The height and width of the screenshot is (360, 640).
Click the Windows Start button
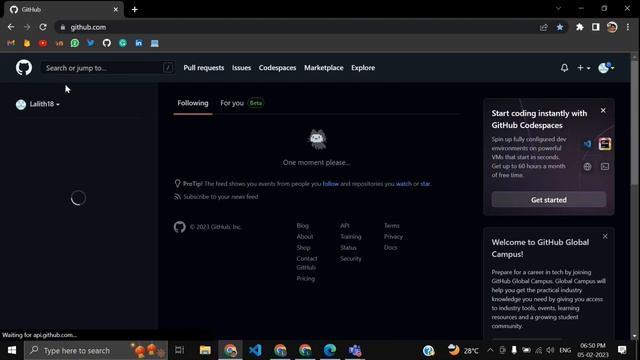(11, 350)
